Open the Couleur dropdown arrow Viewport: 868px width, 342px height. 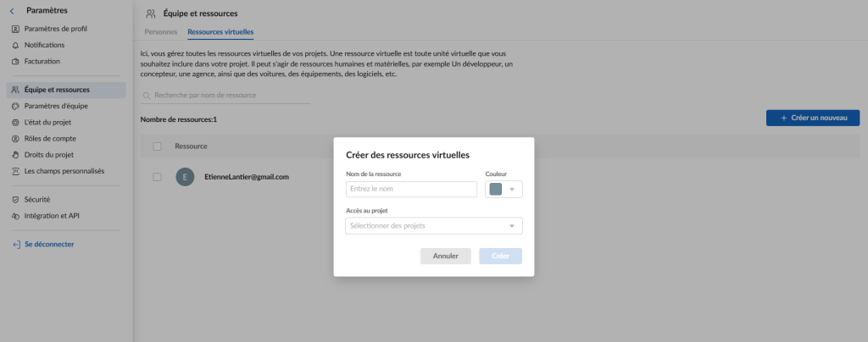pos(512,190)
